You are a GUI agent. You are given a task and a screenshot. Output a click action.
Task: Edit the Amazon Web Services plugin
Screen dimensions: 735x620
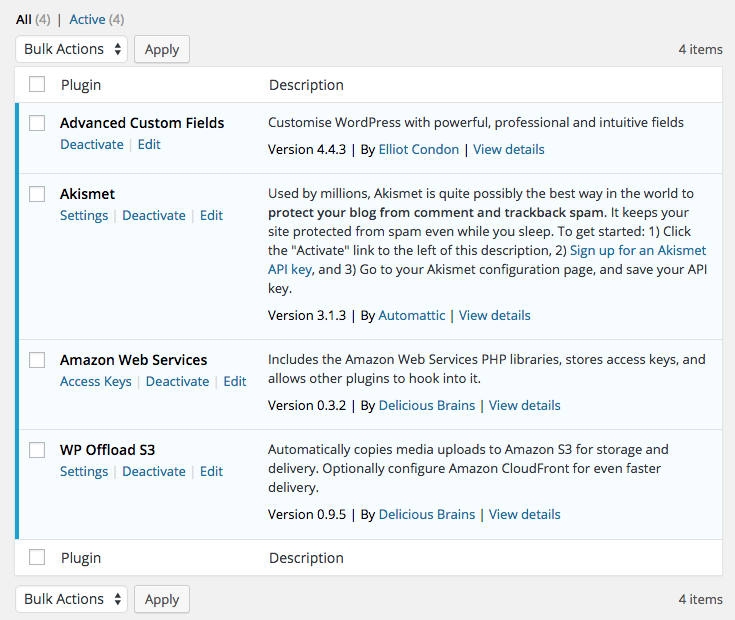pos(235,381)
